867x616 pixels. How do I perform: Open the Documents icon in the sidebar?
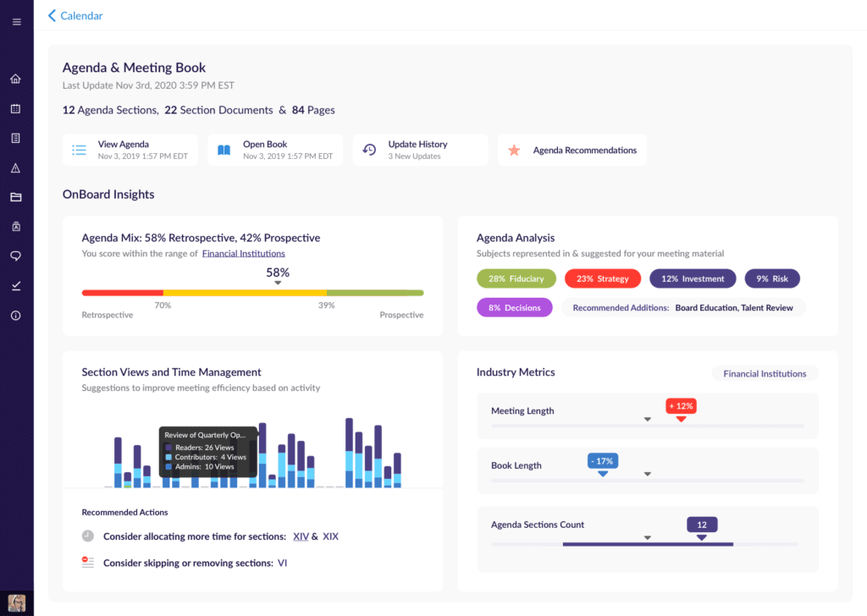(15, 137)
